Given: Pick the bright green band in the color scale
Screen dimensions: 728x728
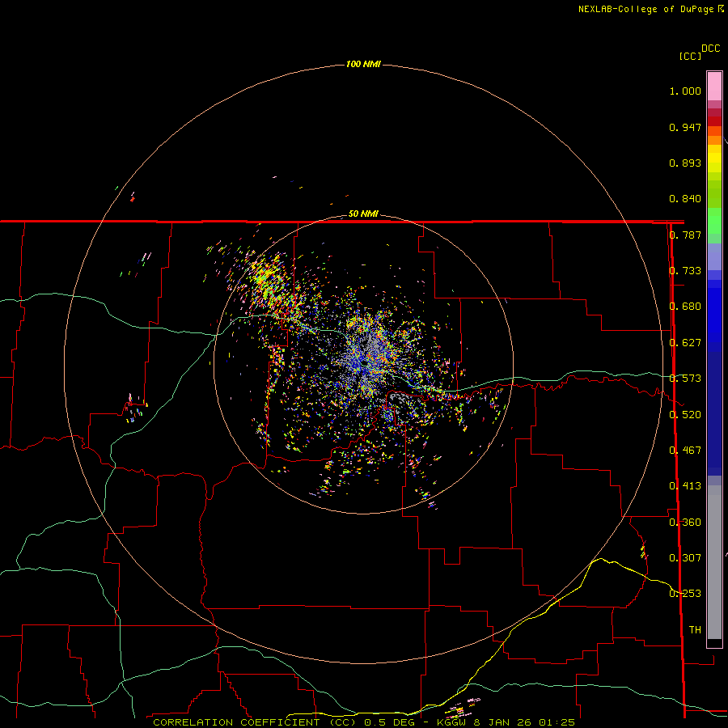Looking at the screenshot, I should 714,221.
